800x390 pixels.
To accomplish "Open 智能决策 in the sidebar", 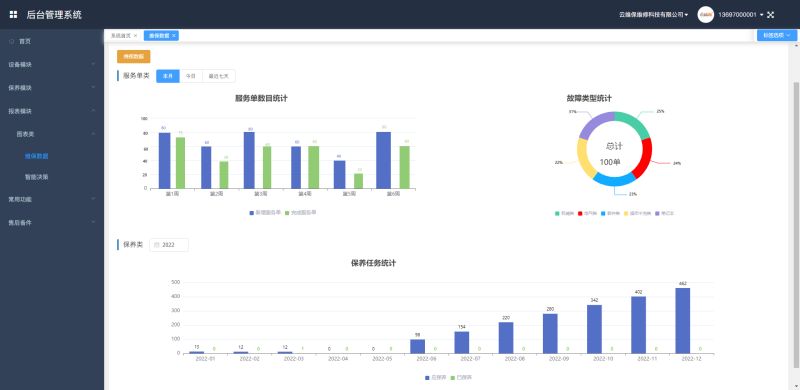I will coord(37,177).
